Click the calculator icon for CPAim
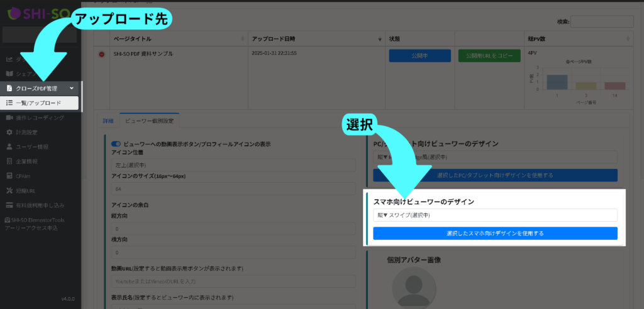The height and width of the screenshot is (309, 644). tap(9, 176)
